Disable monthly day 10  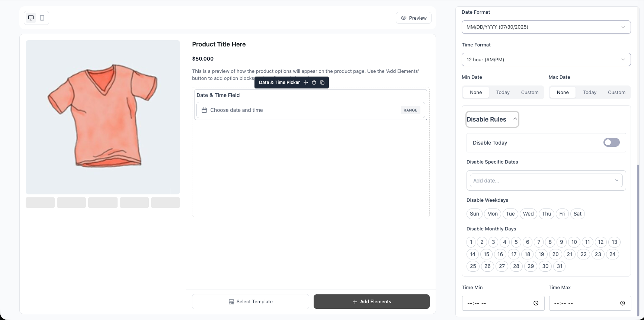[x=574, y=242]
